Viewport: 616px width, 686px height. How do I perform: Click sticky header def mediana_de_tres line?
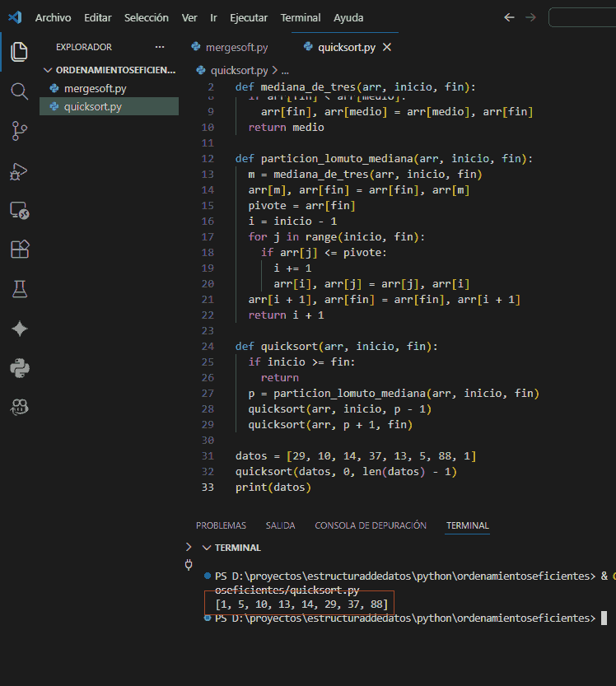[x=355, y=87]
